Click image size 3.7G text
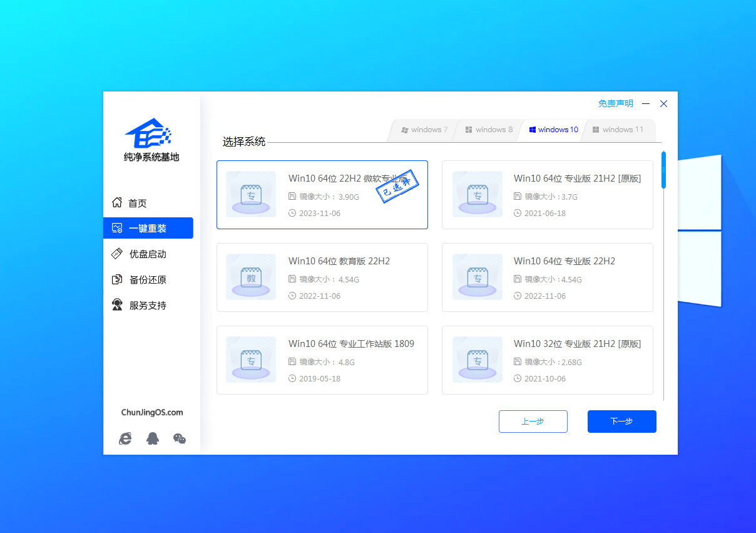The image size is (756, 533). pos(570,197)
